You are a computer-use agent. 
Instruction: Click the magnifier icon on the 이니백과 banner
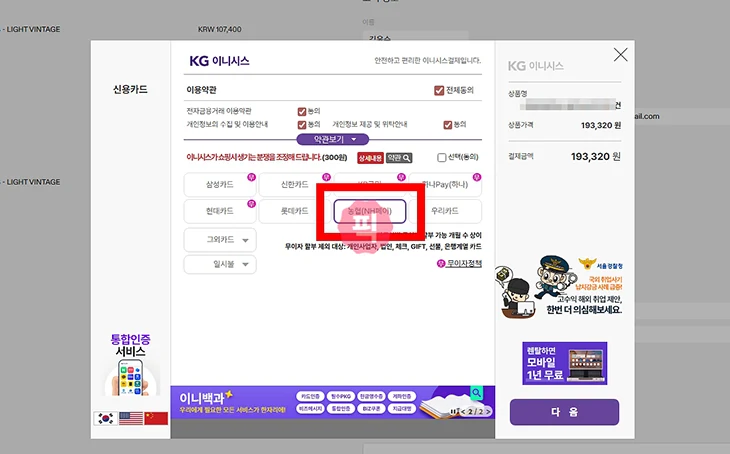[477, 392]
